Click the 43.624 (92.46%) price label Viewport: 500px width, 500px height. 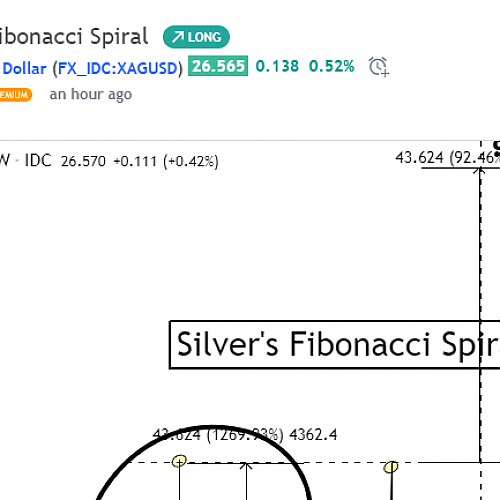[447, 158]
